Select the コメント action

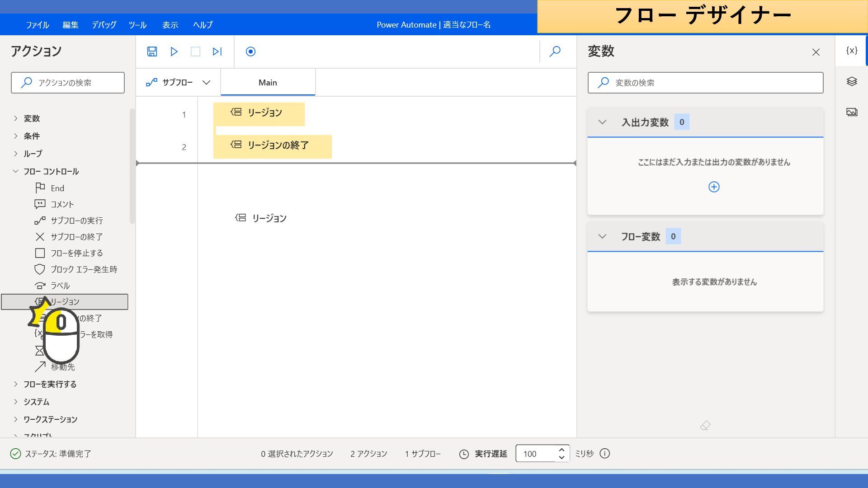pos(62,204)
